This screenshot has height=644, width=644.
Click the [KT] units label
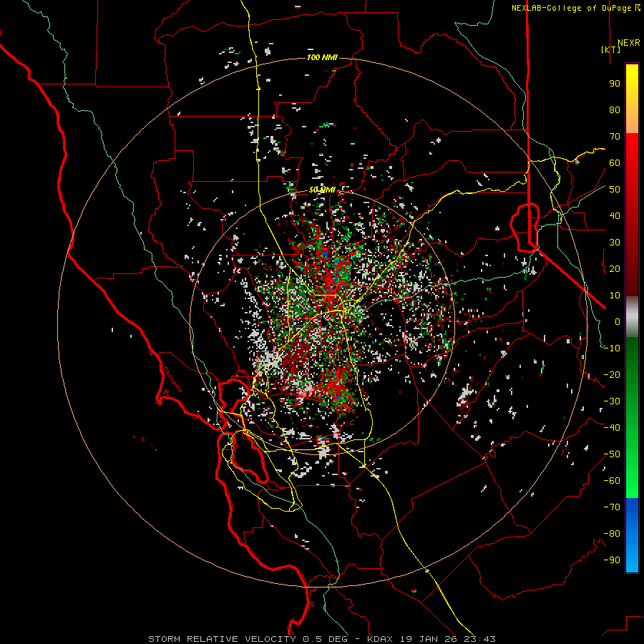pos(611,49)
